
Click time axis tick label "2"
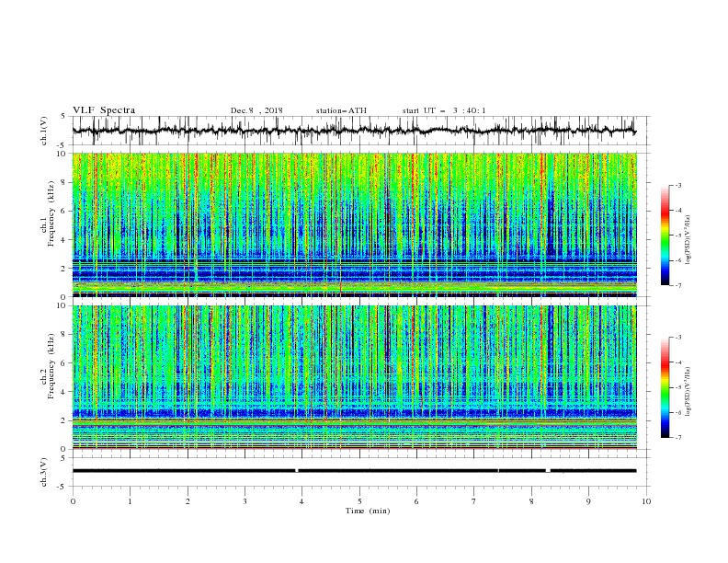point(188,501)
